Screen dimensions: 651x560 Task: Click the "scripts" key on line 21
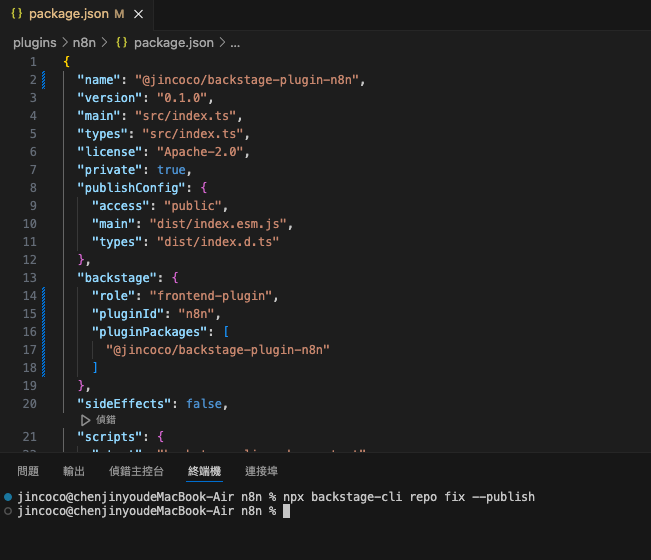(x=110, y=437)
